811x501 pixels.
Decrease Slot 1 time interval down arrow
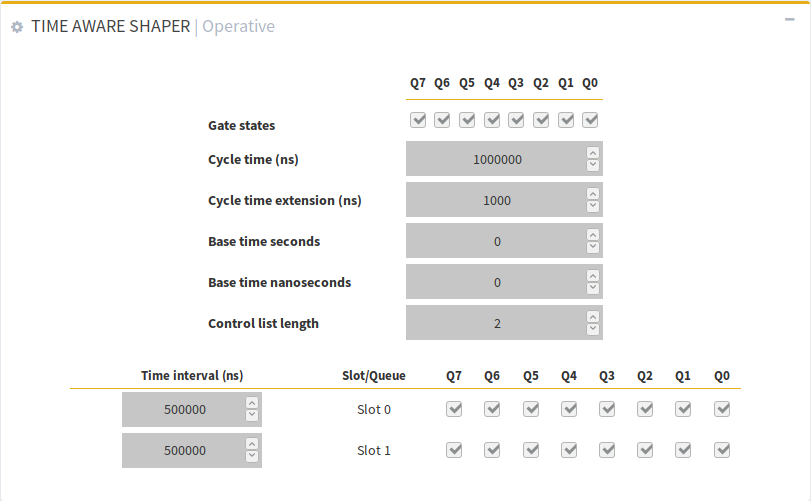tap(252, 456)
